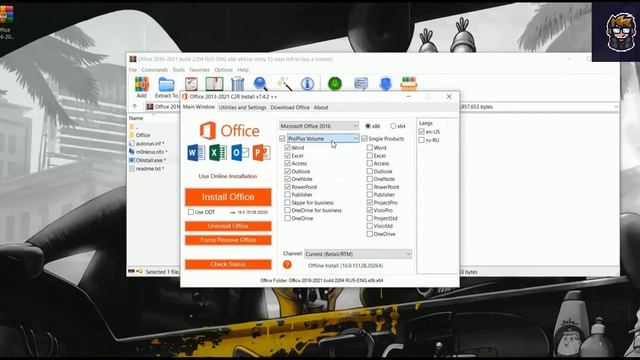Click the WinRAR Info icon
Image resolution: width=640 pixels, height=360 pixels.
pyautogui.click(x=307, y=84)
